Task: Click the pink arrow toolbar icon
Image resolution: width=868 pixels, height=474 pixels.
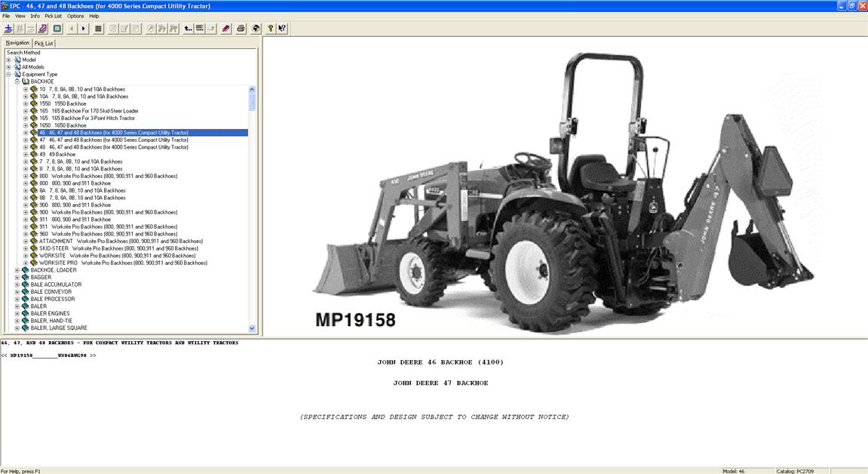Action: 43,28
